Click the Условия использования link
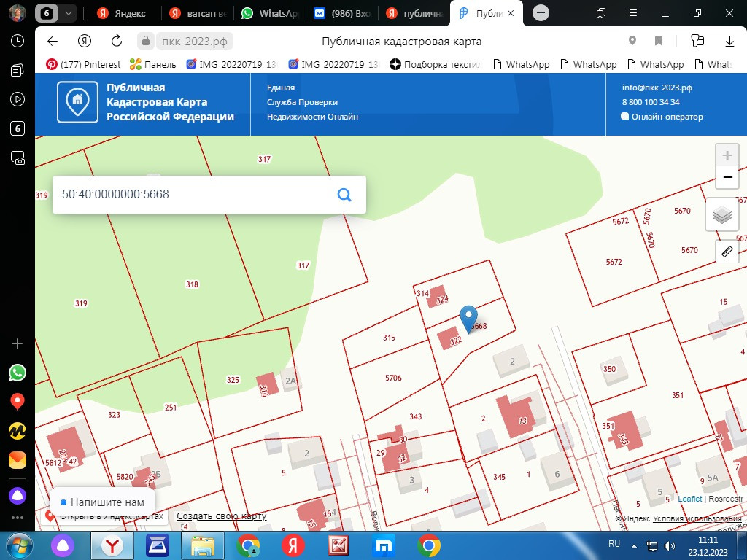 coord(697,518)
